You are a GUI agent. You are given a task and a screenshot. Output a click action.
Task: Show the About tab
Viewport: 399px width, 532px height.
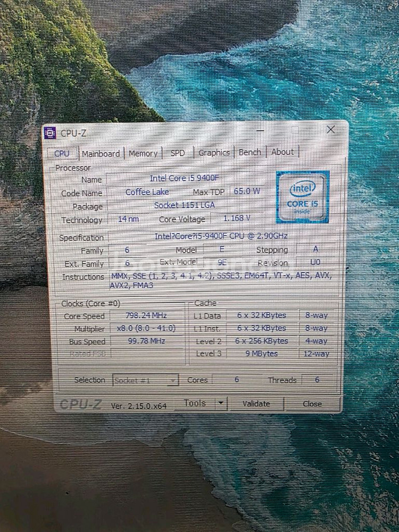pos(282,152)
